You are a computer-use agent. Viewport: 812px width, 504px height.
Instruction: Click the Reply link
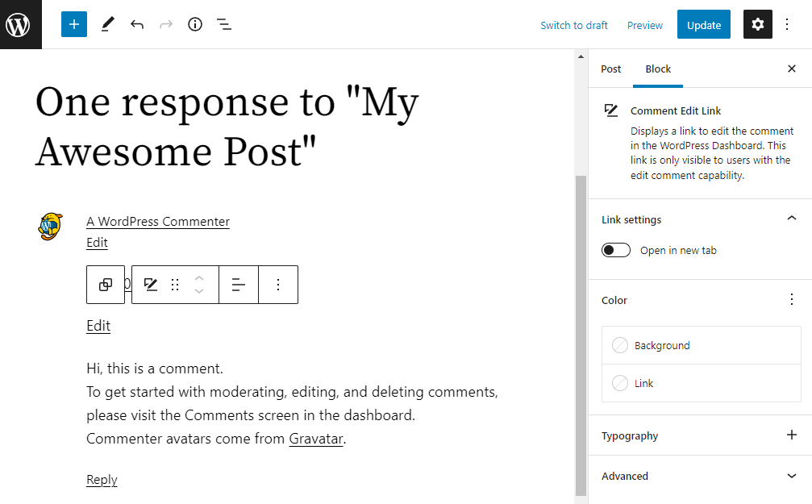point(102,480)
